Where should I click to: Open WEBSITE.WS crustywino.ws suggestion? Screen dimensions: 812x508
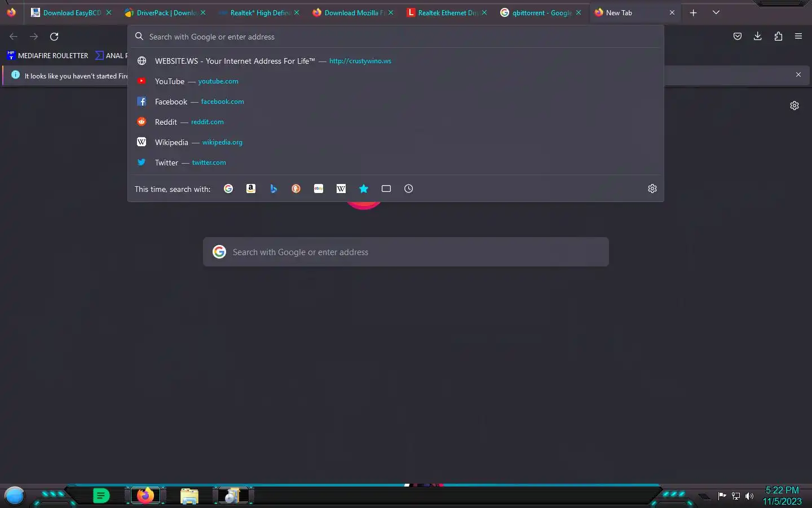[396, 61]
